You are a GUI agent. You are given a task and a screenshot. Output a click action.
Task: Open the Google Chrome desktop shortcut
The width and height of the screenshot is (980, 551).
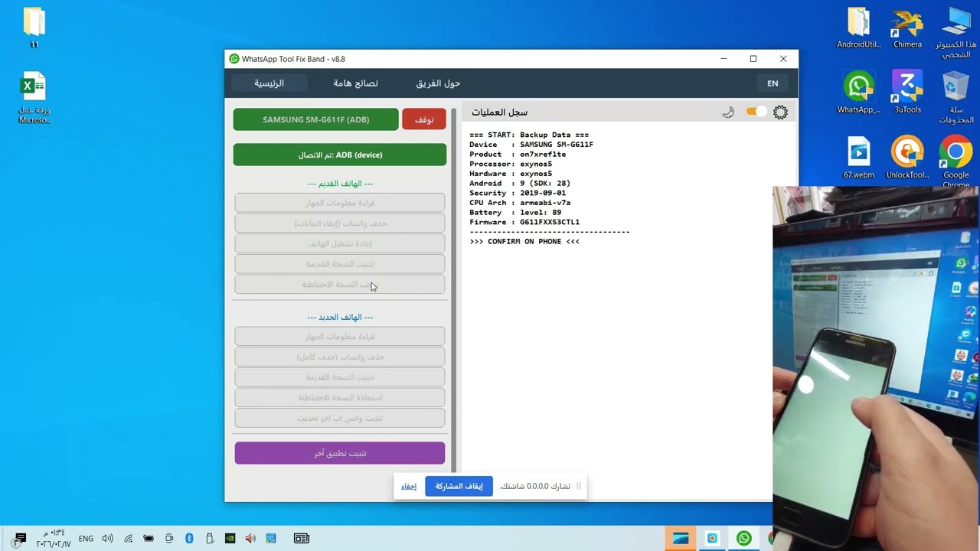(956, 161)
